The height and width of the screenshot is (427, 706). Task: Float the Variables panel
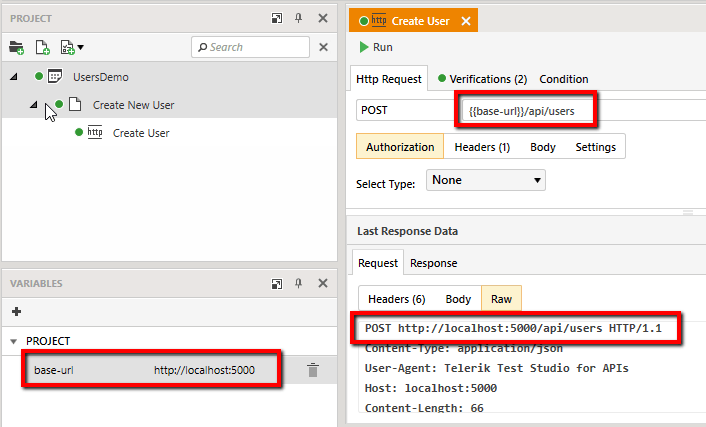(x=277, y=283)
